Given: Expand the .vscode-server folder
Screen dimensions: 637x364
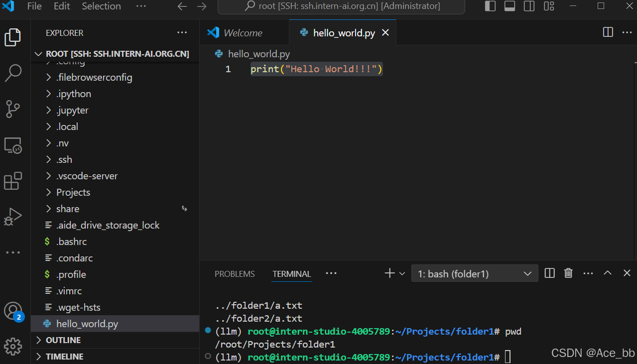Looking at the screenshot, I should pyautogui.click(x=115, y=176).
